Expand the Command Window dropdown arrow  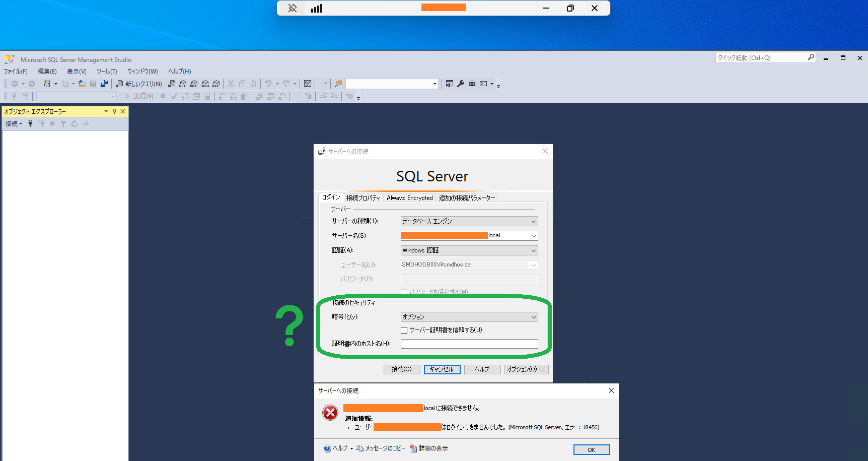pyautogui.click(x=492, y=84)
